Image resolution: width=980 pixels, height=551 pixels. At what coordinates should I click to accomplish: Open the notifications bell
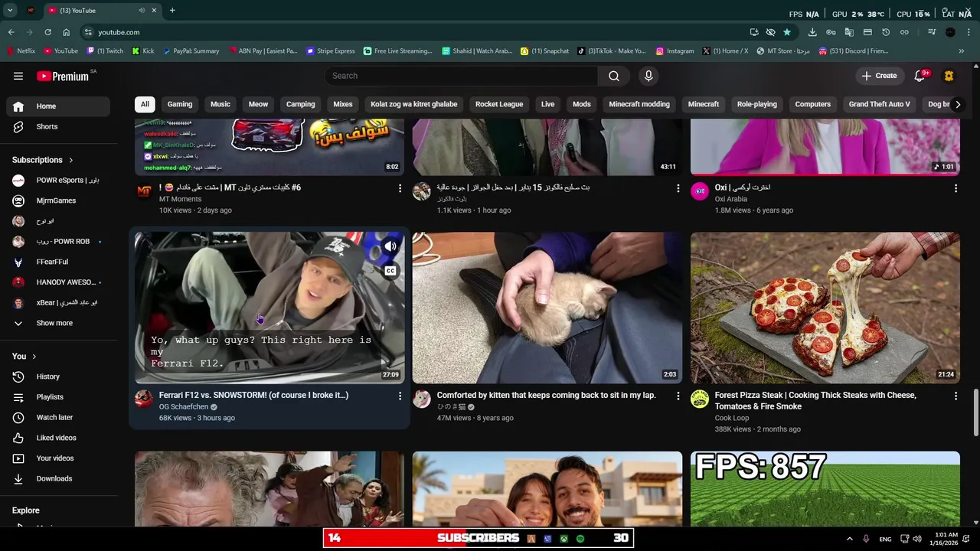point(920,76)
